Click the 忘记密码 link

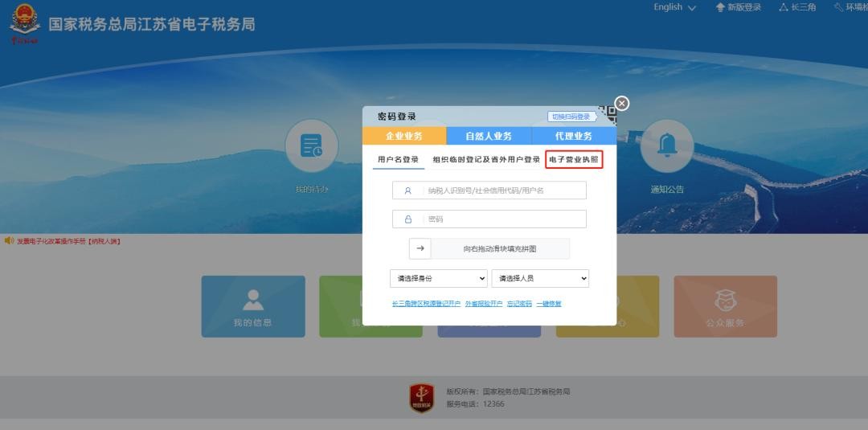(519, 304)
